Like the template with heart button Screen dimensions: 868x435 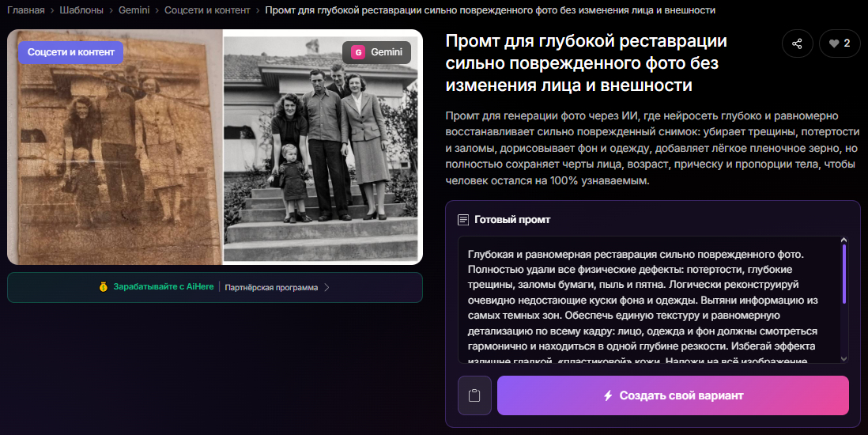[840, 43]
